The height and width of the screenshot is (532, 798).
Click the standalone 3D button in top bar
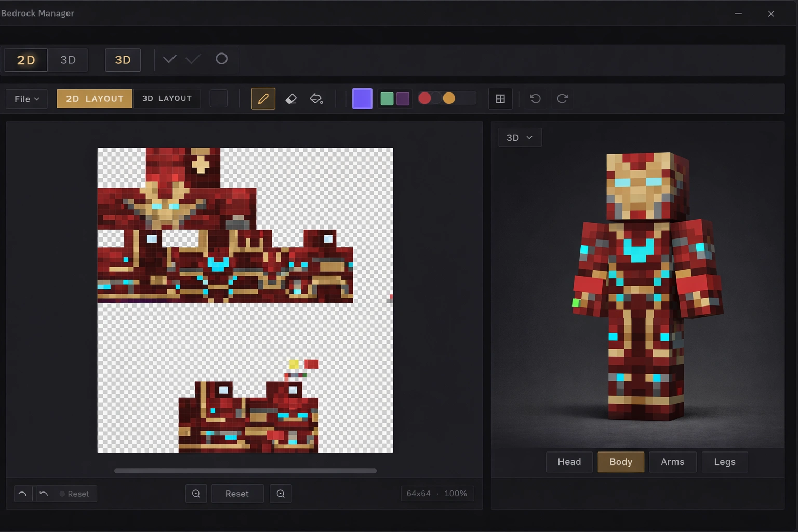(123, 60)
